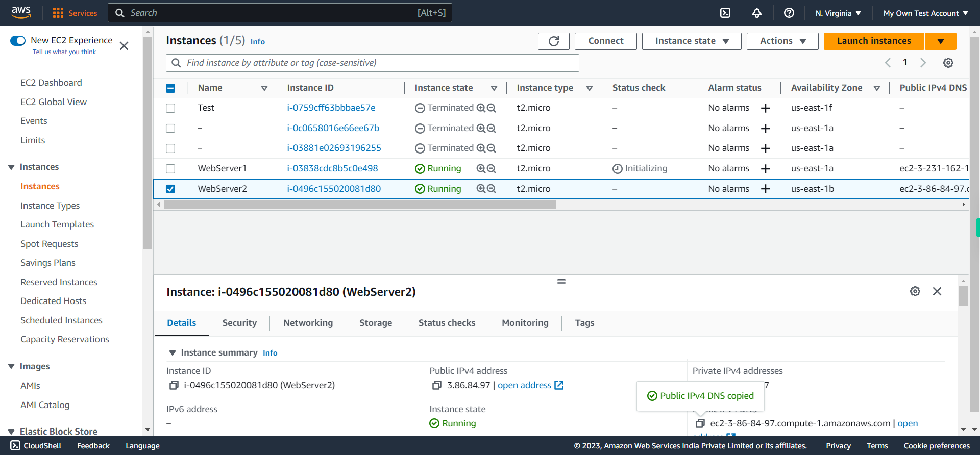
Task: Go to previous page of instances
Action: 888,63
